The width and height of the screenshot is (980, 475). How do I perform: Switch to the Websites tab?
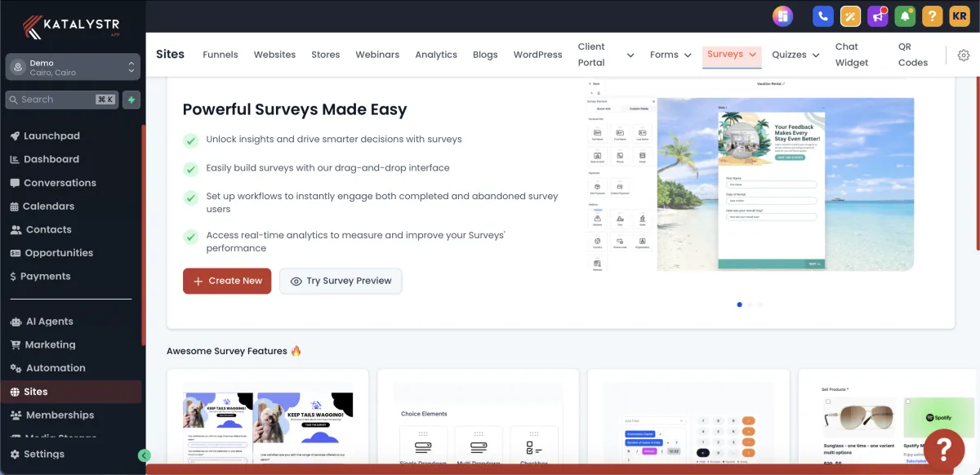tap(274, 55)
